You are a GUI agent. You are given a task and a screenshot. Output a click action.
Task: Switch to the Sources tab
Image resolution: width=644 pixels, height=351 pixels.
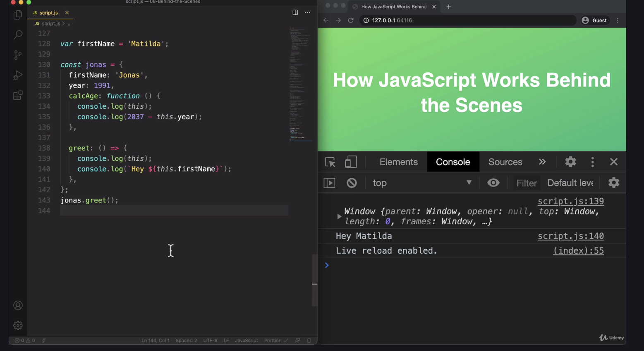[x=505, y=162]
